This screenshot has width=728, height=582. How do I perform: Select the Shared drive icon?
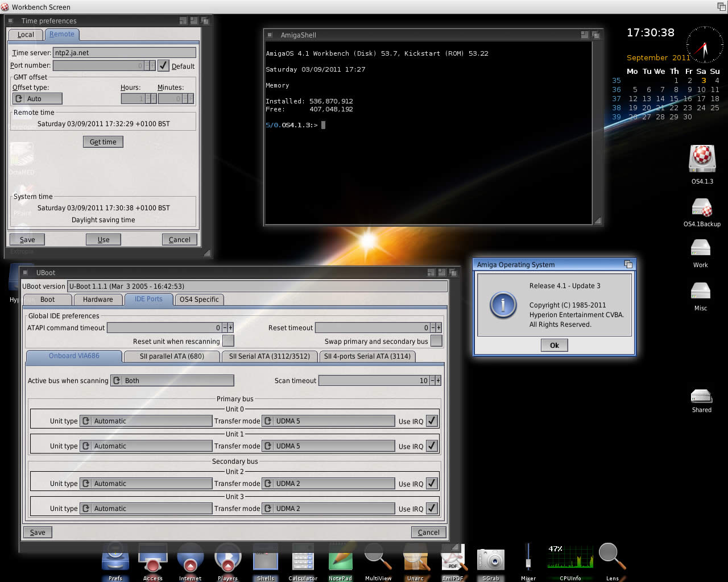(x=701, y=396)
